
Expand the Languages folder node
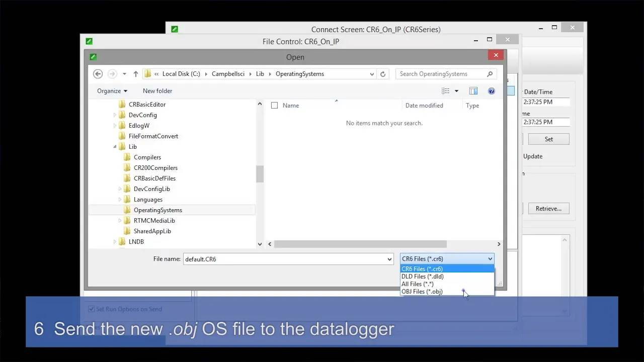[x=120, y=200]
